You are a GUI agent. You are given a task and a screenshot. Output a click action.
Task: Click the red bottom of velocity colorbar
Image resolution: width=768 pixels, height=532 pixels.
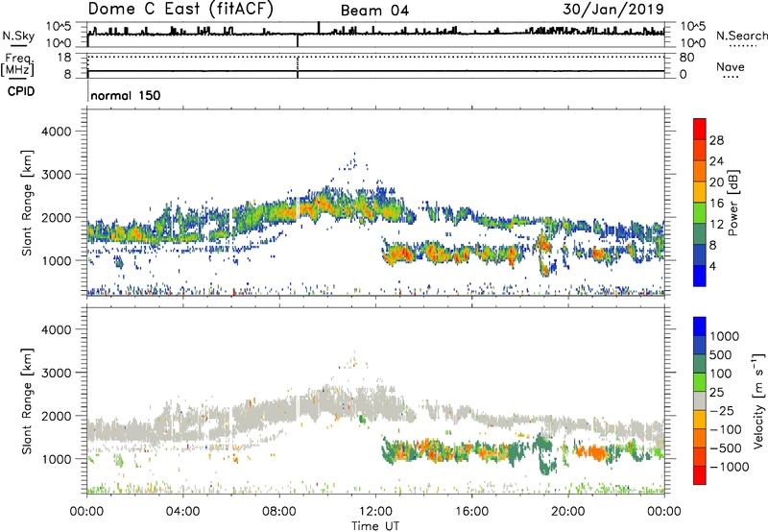click(700, 475)
